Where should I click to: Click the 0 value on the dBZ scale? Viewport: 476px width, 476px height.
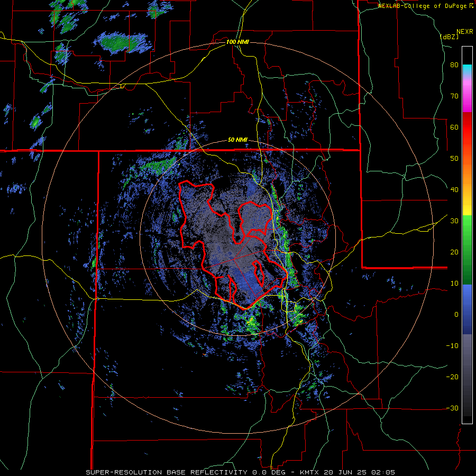[x=456, y=315]
